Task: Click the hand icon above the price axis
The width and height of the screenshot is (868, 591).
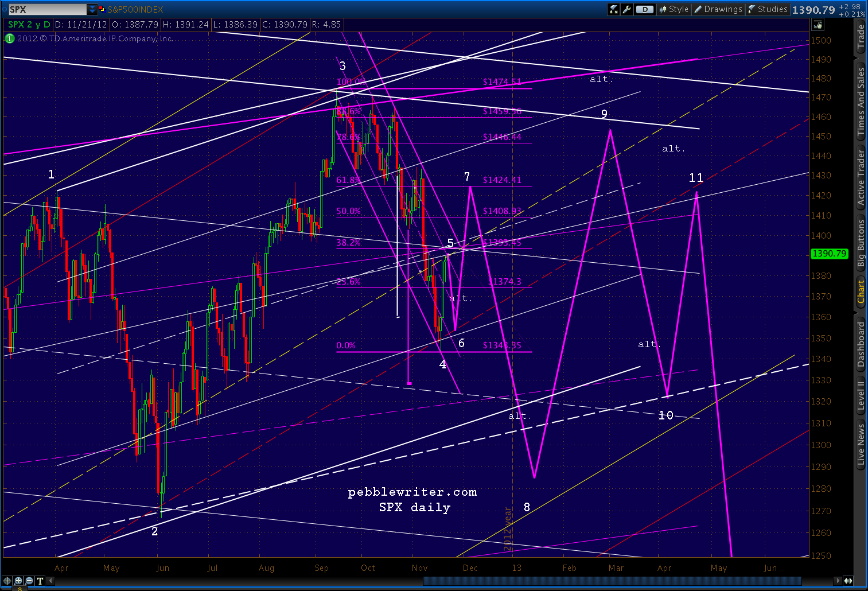Action: [x=818, y=25]
